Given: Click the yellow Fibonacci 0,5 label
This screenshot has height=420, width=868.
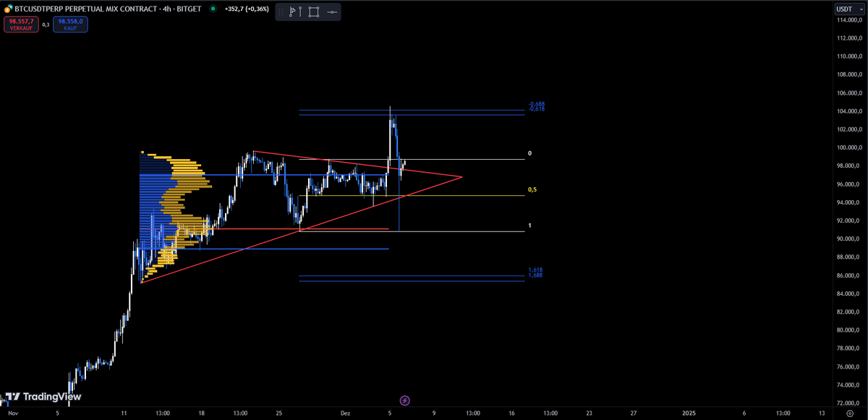Looking at the screenshot, I should pyautogui.click(x=532, y=189).
